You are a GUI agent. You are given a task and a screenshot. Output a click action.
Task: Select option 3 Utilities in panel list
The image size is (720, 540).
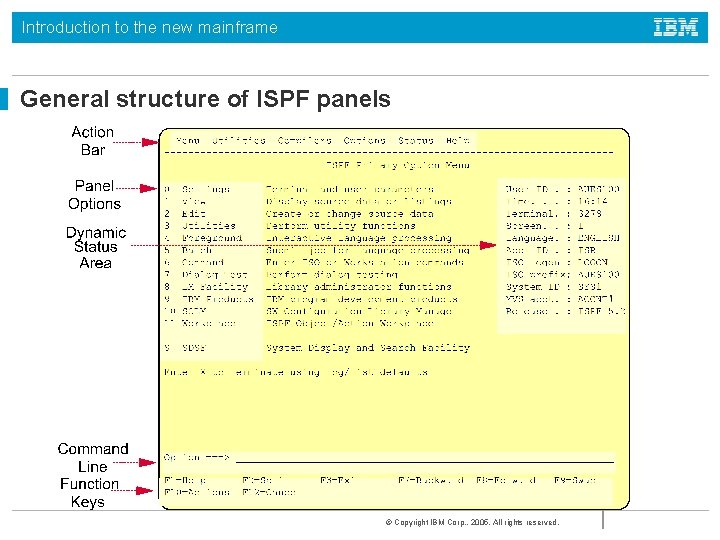pos(200,226)
